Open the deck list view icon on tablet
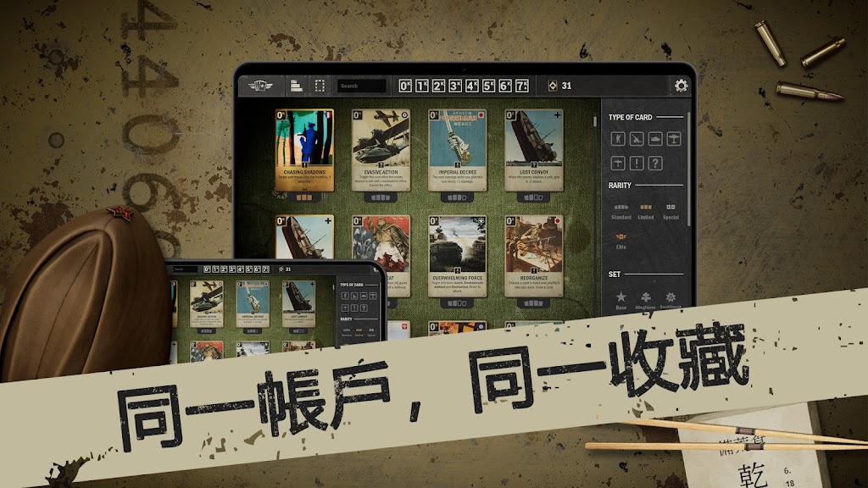Viewport: 868px width, 488px height. (296, 86)
